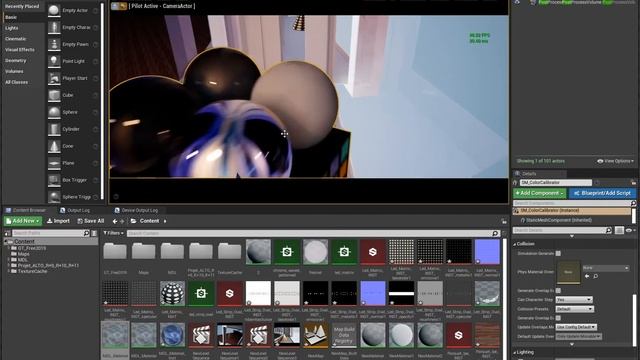Select the Point Light bulb icon
This screenshot has width=640, height=360.
tap(54, 61)
